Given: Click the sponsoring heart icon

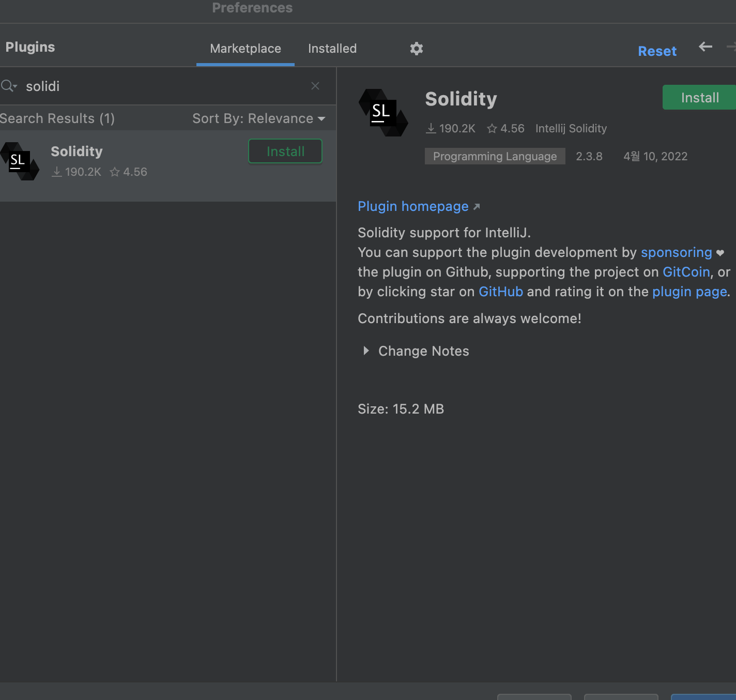Looking at the screenshot, I should (720, 253).
